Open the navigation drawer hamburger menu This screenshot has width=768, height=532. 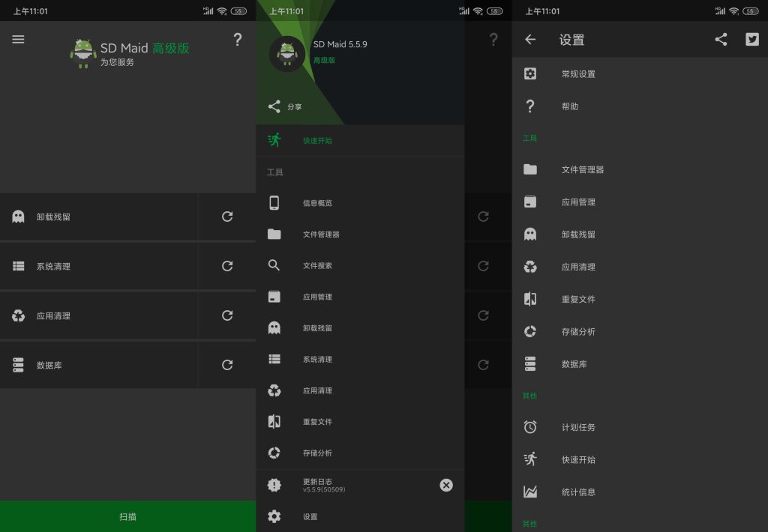(x=18, y=39)
